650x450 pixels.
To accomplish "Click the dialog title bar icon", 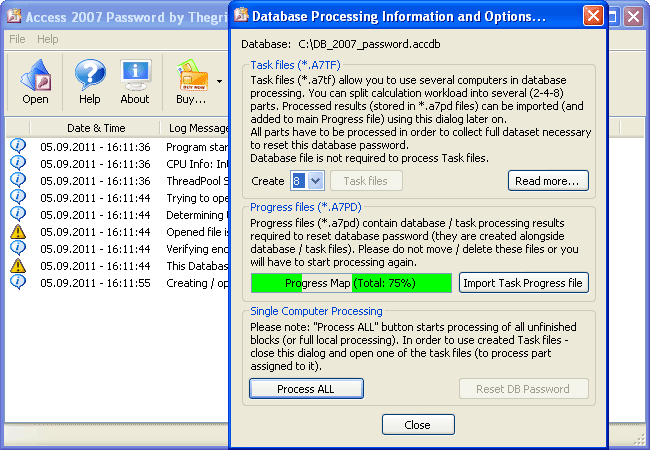I will pos(241,15).
